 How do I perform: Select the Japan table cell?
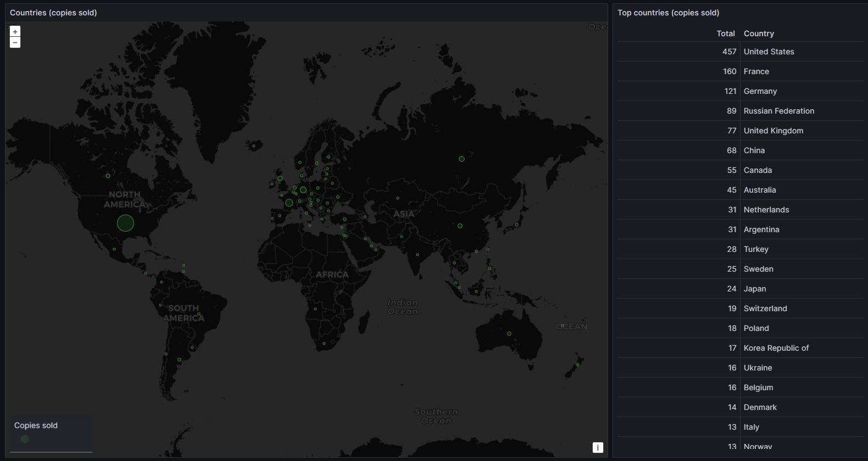[802, 289]
